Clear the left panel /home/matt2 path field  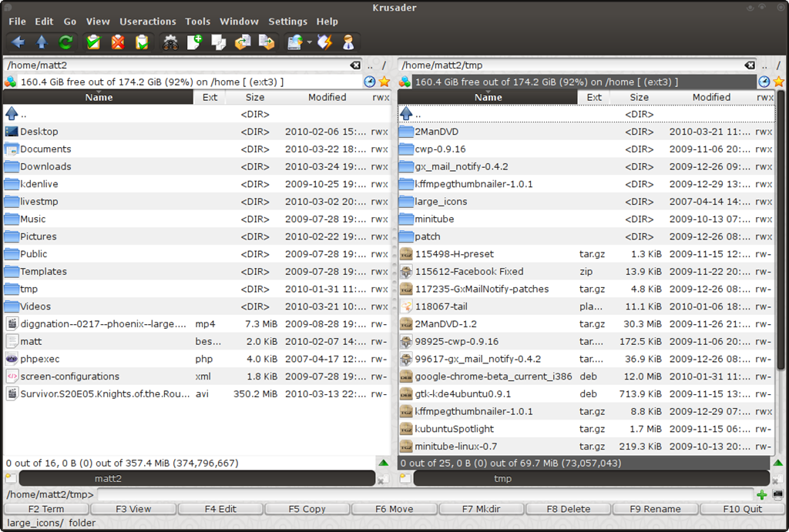click(x=355, y=65)
